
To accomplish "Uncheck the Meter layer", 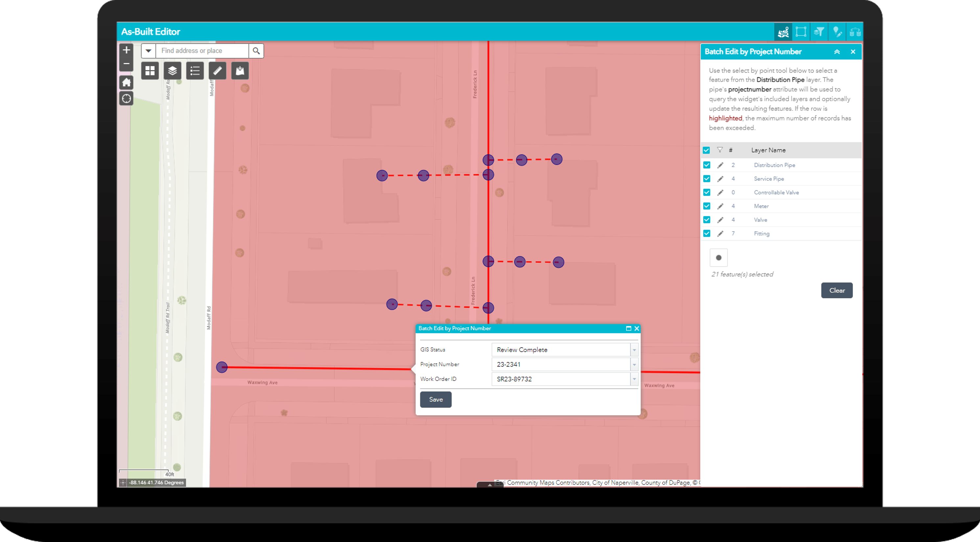I will (707, 206).
